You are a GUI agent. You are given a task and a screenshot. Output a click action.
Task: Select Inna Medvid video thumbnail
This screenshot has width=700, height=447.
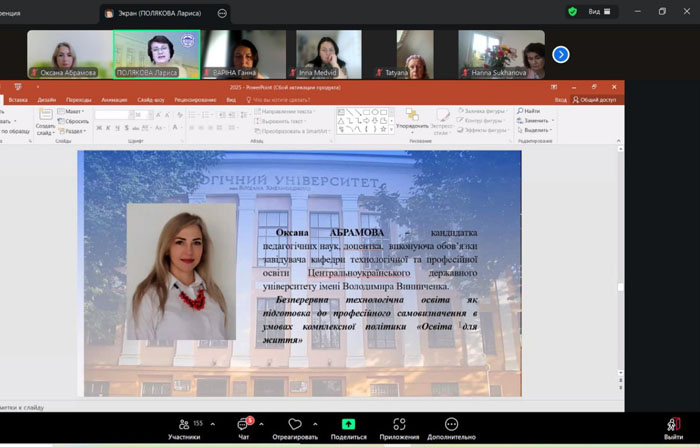(x=329, y=54)
